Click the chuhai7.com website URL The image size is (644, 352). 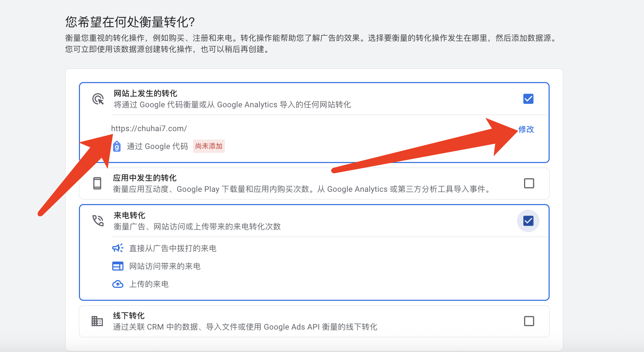pyautogui.click(x=149, y=129)
